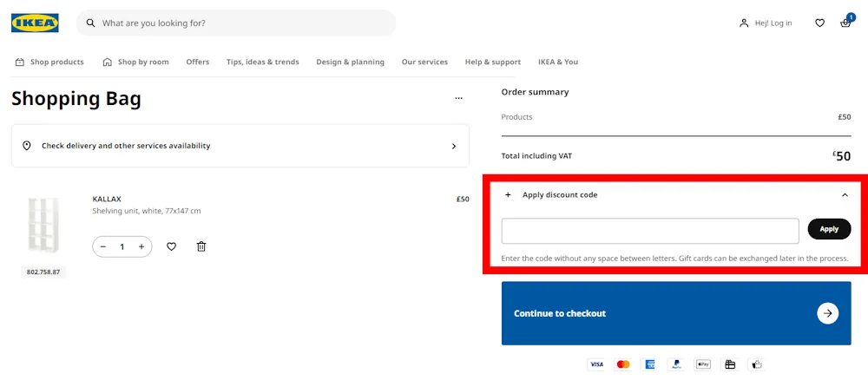Viewport: 868px width, 380px height.
Task: Increase KALLAX quantity with plus
Action: (141, 246)
